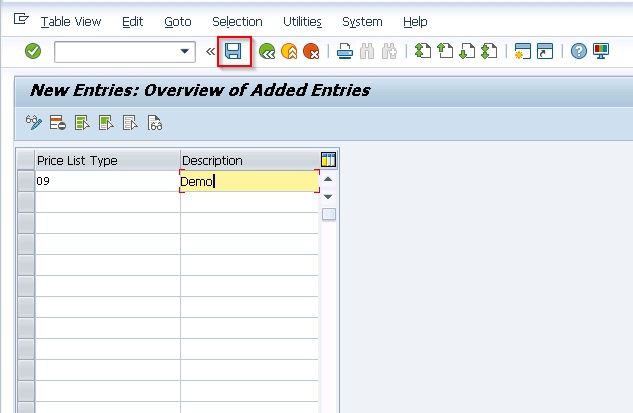Viewport: 633px width, 413px height.
Task: Open the Help menu
Action: point(415,22)
